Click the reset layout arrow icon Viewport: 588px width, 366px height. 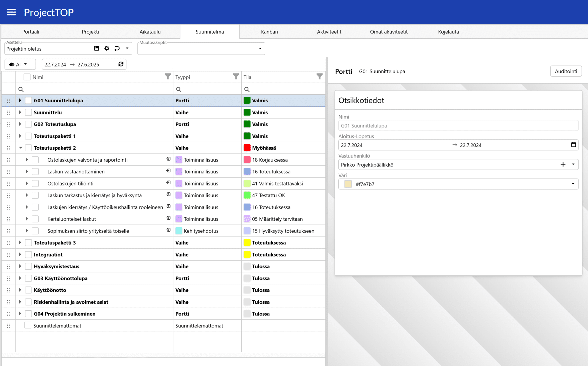117,48
